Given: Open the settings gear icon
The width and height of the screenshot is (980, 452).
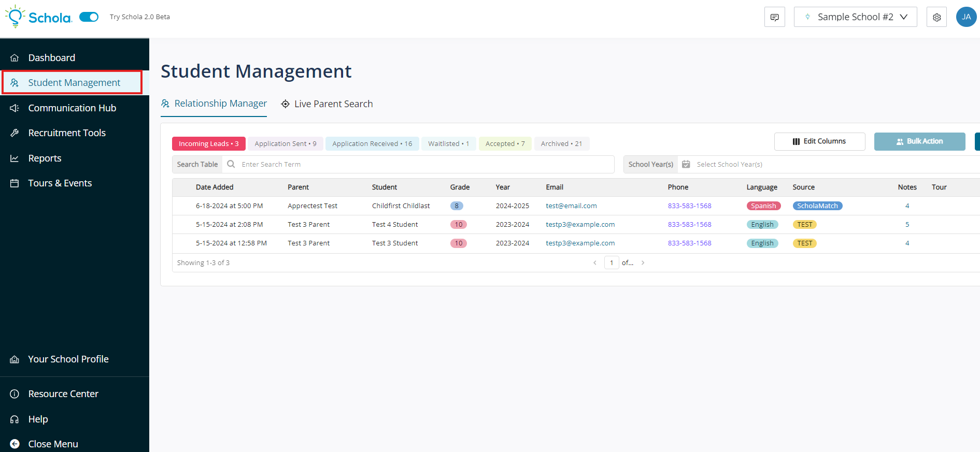Looking at the screenshot, I should pos(936,17).
